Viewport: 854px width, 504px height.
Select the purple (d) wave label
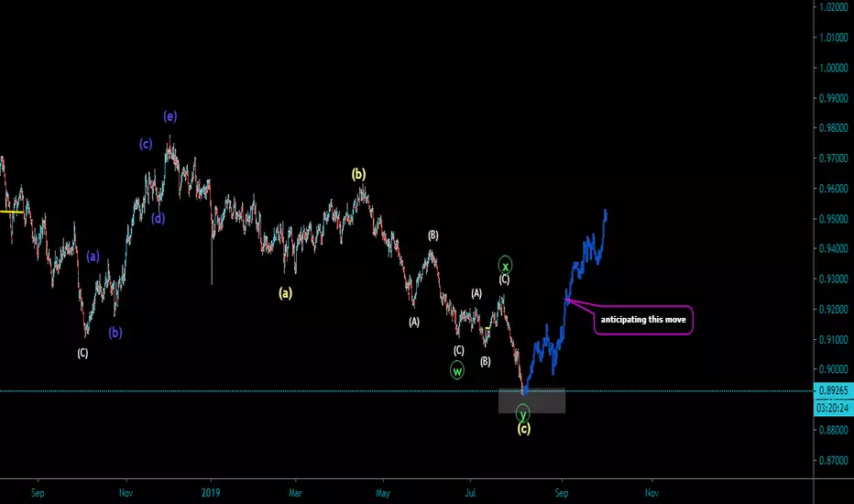pyautogui.click(x=158, y=218)
